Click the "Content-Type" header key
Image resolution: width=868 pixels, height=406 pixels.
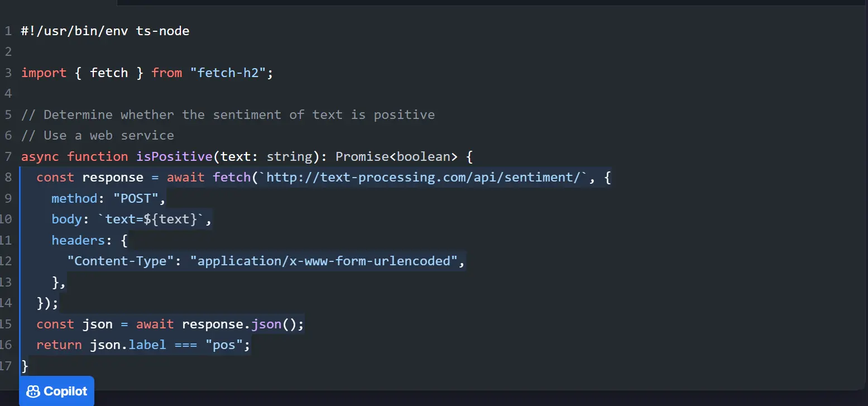(x=120, y=261)
